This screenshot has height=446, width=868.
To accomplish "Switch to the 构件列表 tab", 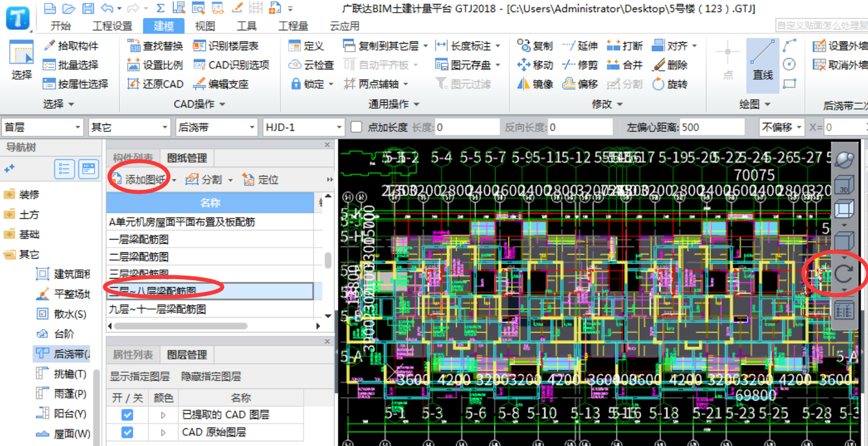I will point(133,158).
